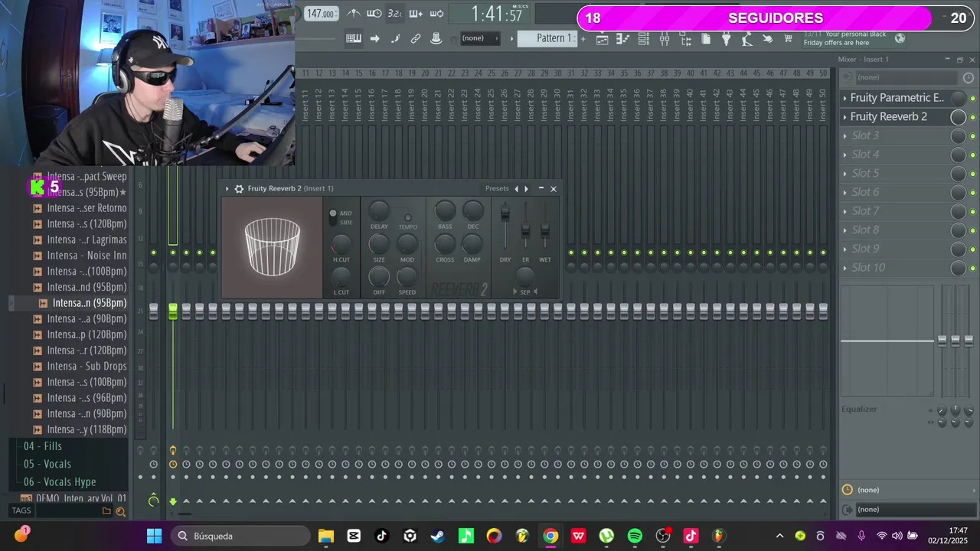
Task: Open the 04 - Fills folder
Action: pyautogui.click(x=43, y=446)
